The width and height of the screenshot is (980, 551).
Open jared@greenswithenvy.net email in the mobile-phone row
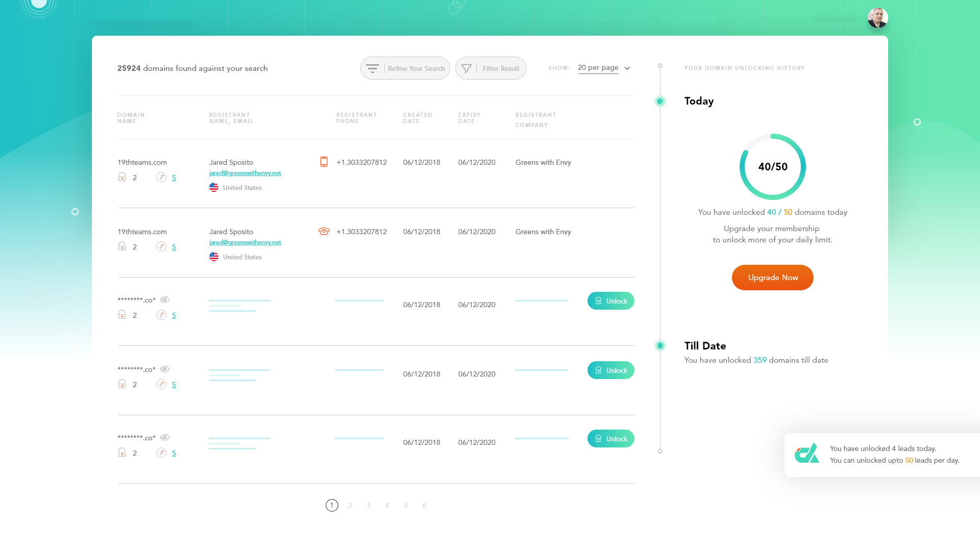(245, 173)
